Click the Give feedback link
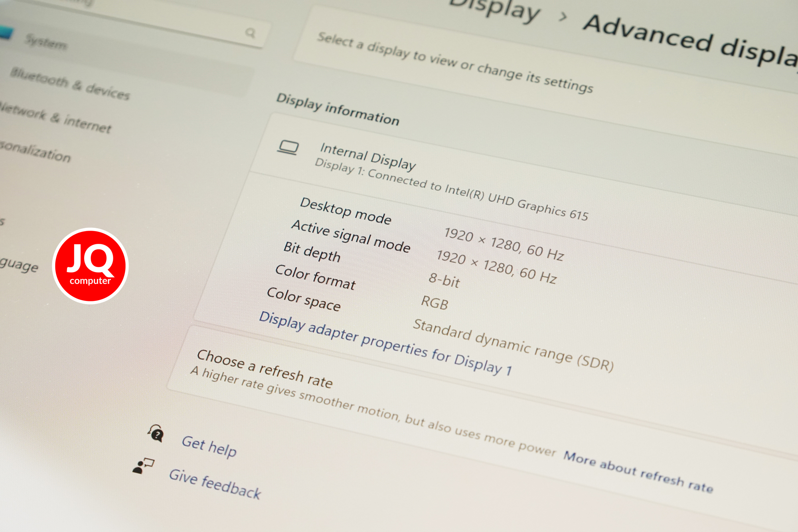 (x=215, y=484)
